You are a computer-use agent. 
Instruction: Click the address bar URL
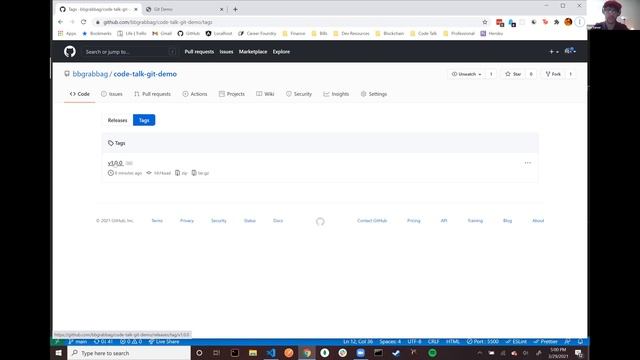tap(158, 22)
